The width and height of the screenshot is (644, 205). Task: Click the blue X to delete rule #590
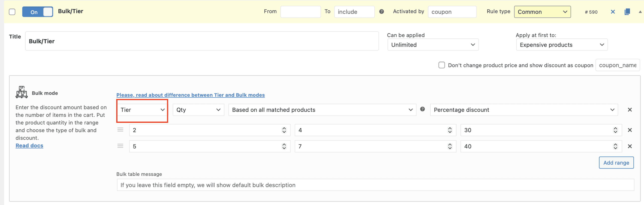click(x=613, y=12)
